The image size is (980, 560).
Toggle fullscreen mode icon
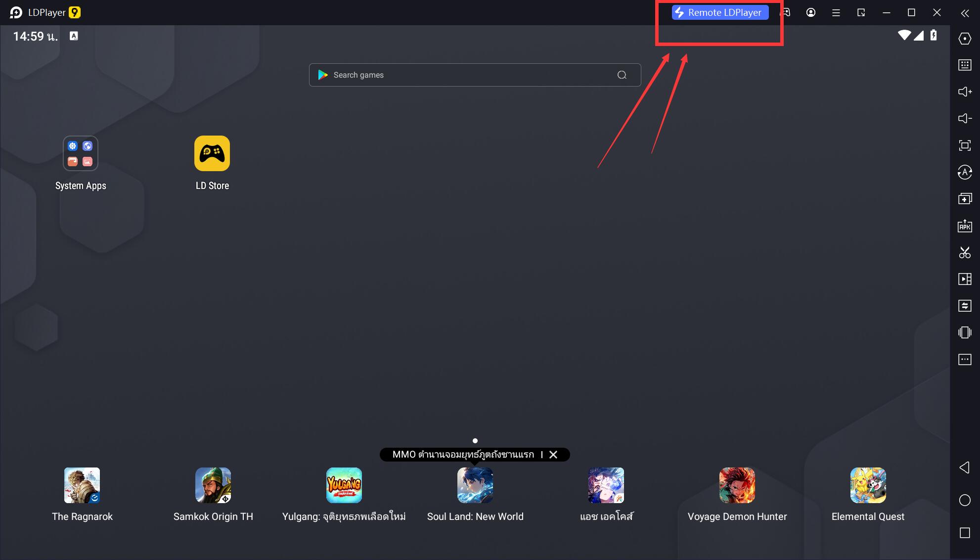[x=965, y=145]
